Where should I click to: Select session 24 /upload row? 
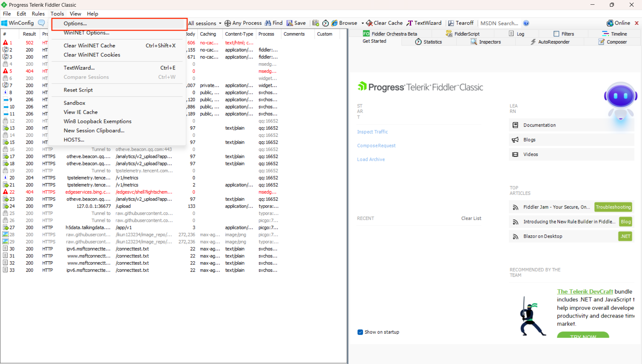141,206
